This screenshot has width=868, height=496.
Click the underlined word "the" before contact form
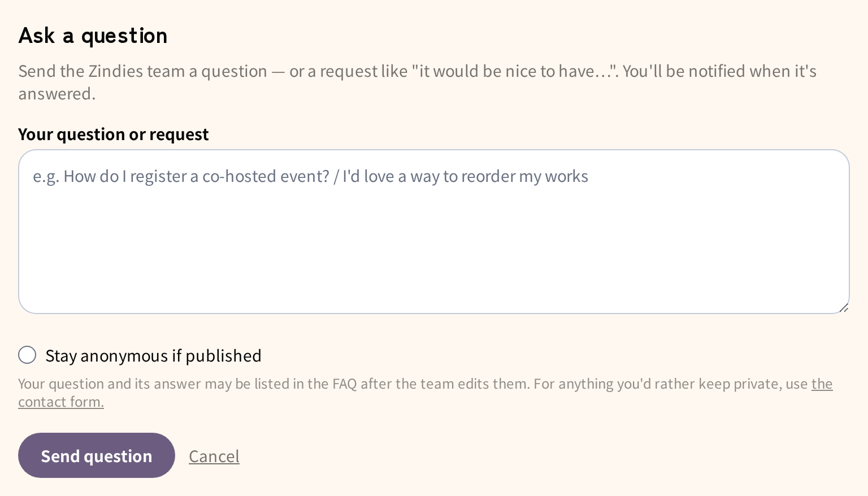(822, 384)
